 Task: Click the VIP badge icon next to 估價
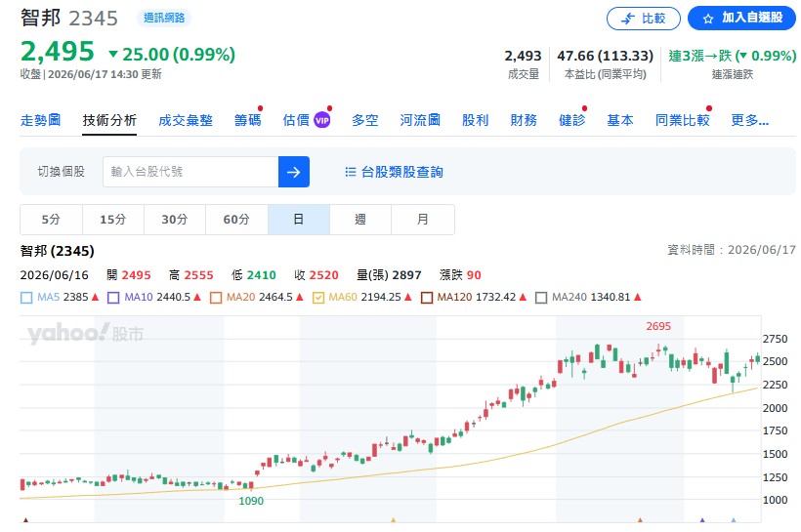[321, 120]
